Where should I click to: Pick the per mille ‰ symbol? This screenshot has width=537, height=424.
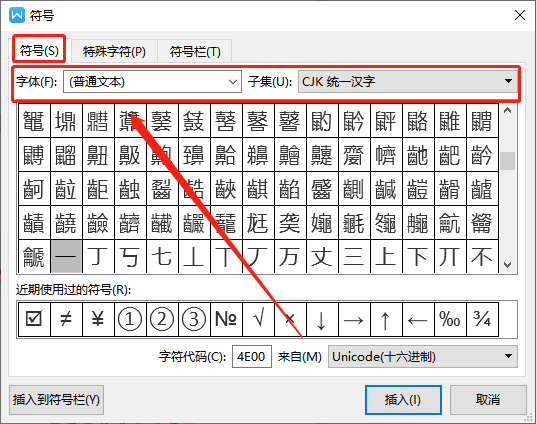click(x=450, y=320)
